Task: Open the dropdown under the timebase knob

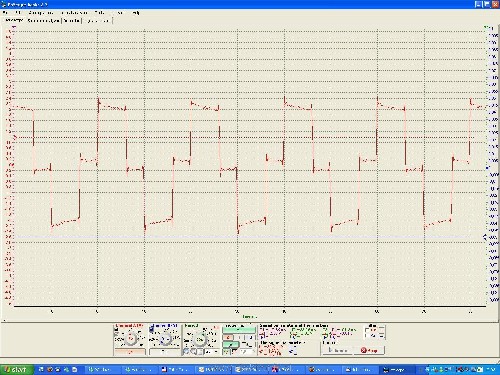Action: coord(212,352)
